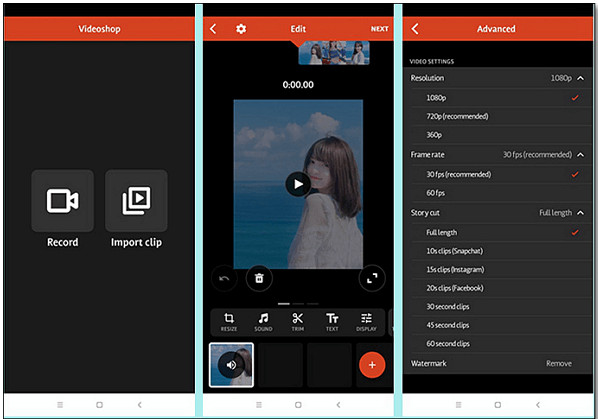Viewport: 598px width, 419px height.
Task: Tap back arrow in Videoshop screen navbar
Action: 140,405
